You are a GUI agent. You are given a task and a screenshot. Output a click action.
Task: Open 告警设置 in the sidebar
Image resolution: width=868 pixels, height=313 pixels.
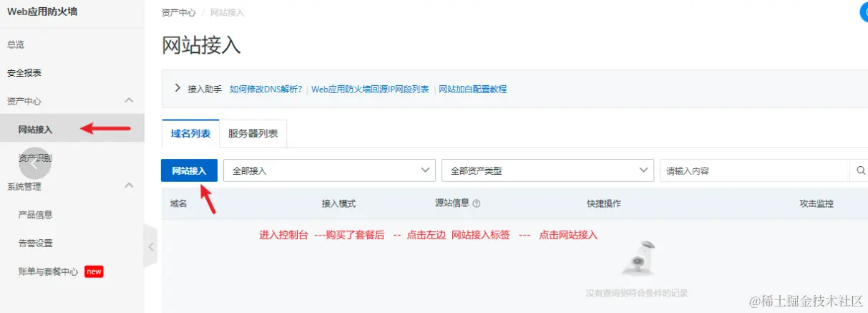tap(35, 243)
